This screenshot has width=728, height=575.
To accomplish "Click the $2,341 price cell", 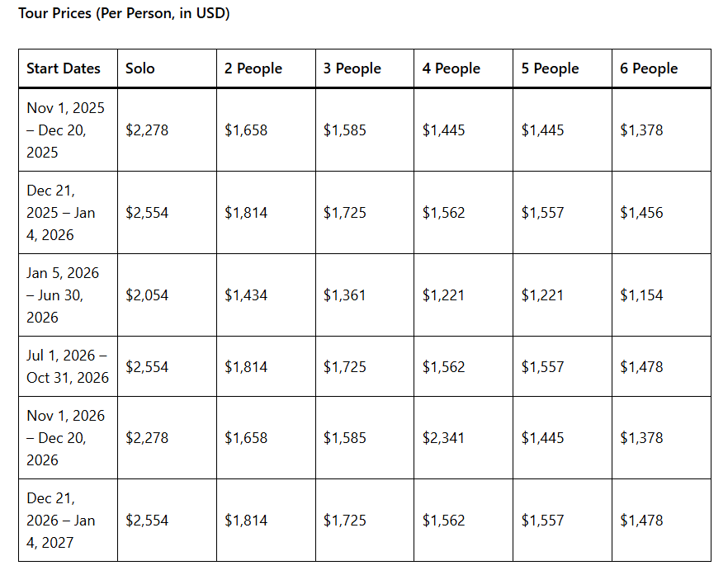I will click(x=444, y=438).
